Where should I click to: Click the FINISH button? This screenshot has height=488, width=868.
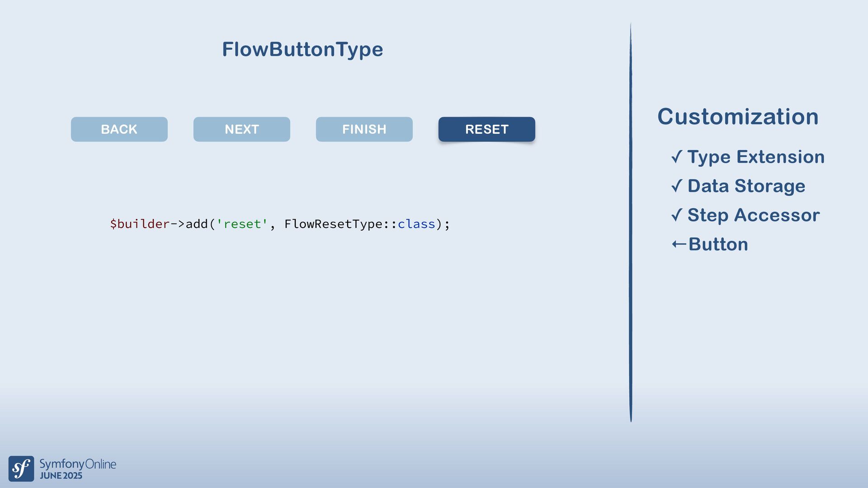click(364, 129)
